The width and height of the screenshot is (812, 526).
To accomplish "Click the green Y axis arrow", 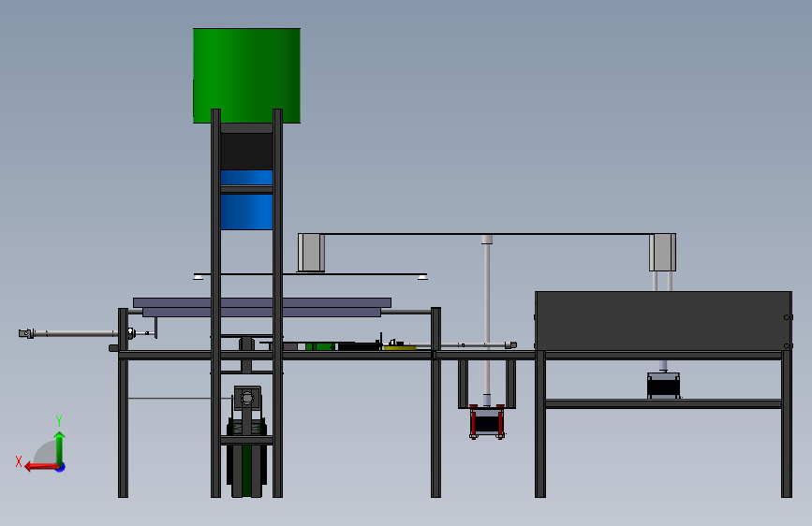I will [x=60, y=446].
